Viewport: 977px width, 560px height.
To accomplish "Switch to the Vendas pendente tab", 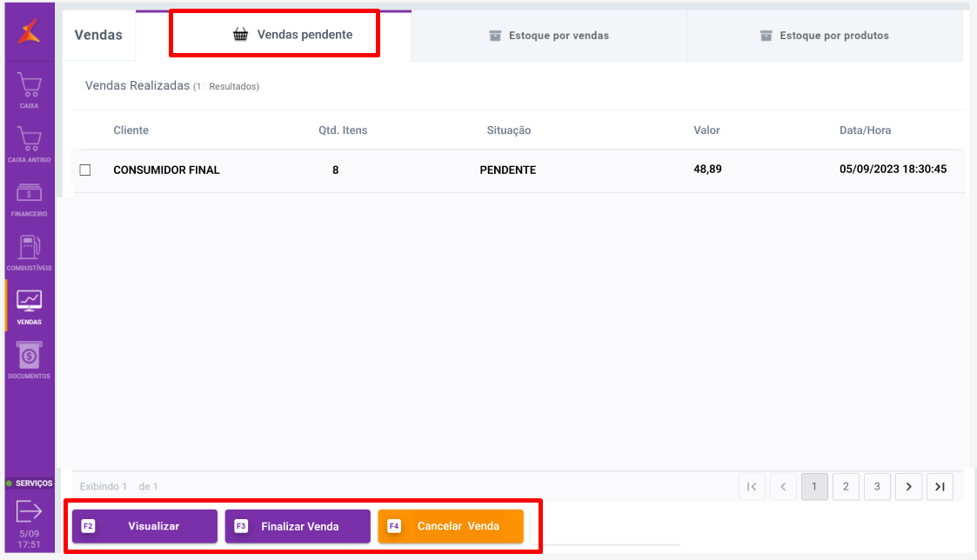I will 292,35.
